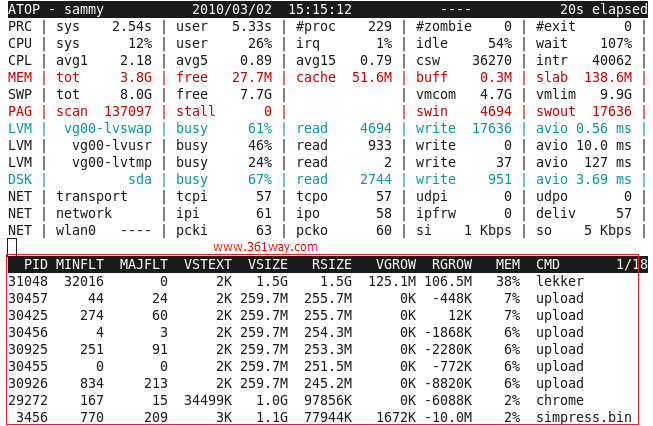Click the sda disk name

click(x=140, y=179)
